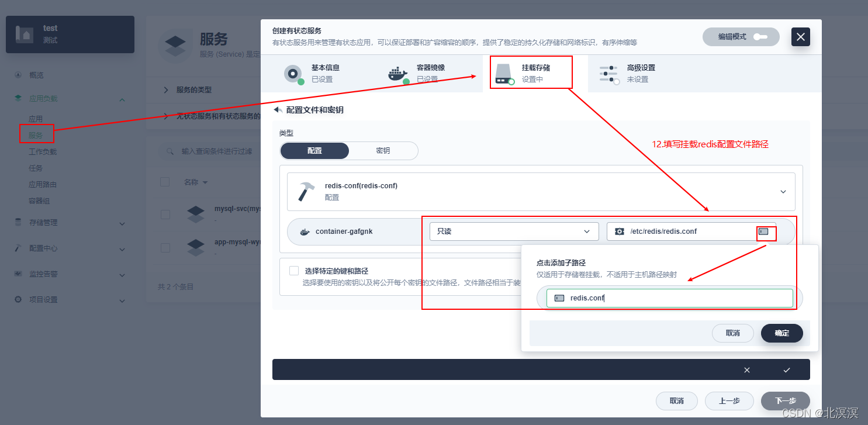
Task: Click the 存储管理 sidebar icon
Action: tap(18, 222)
